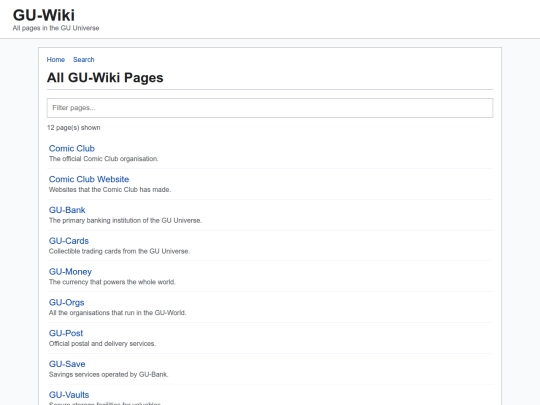
Task: Open the Home navigation link
Action: pyautogui.click(x=56, y=60)
